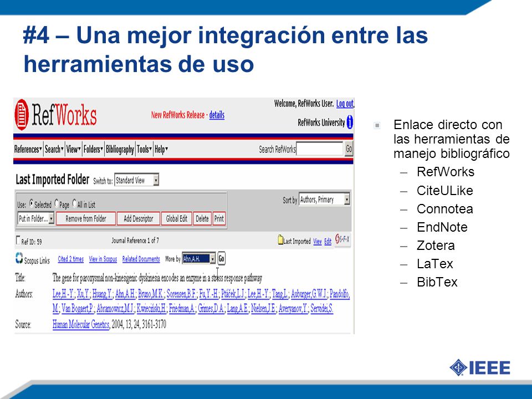Click author link Abramowicz, M.J.
The height and width of the screenshot is (399, 532).
[115, 309]
